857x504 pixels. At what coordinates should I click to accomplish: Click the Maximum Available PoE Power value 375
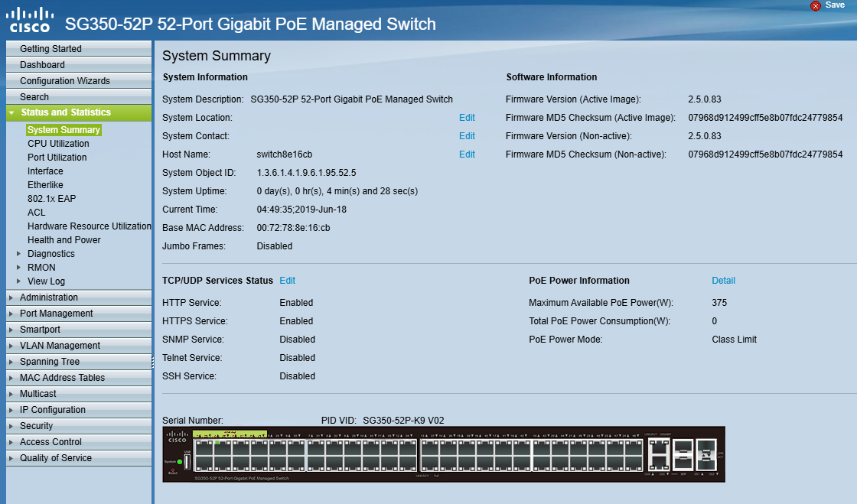719,303
